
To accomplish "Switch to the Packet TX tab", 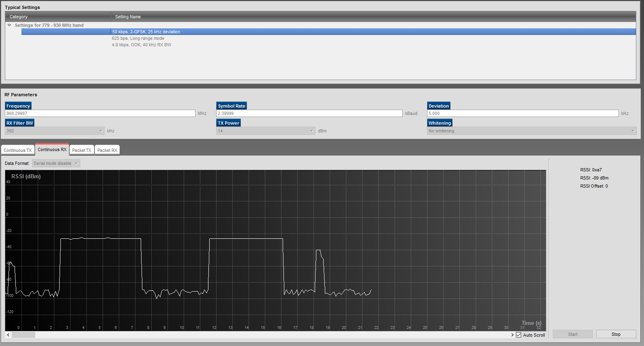I will point(82,150).
